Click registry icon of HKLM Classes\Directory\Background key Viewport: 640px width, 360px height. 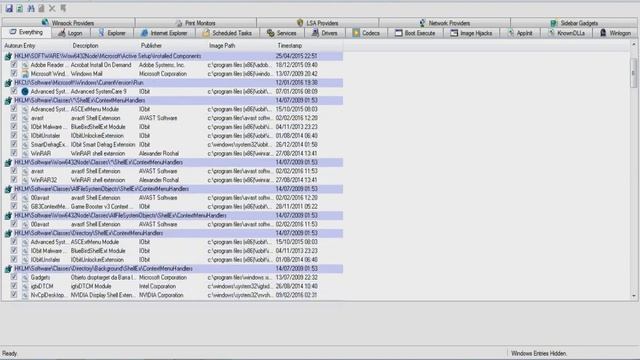8,269
